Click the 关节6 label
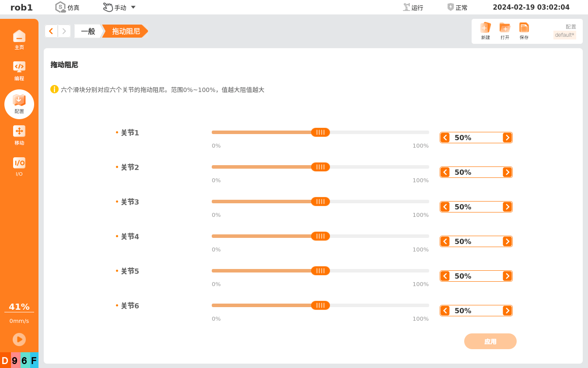Screen dimensions: 588x368 pyautogui.click(x=130, y=305)
